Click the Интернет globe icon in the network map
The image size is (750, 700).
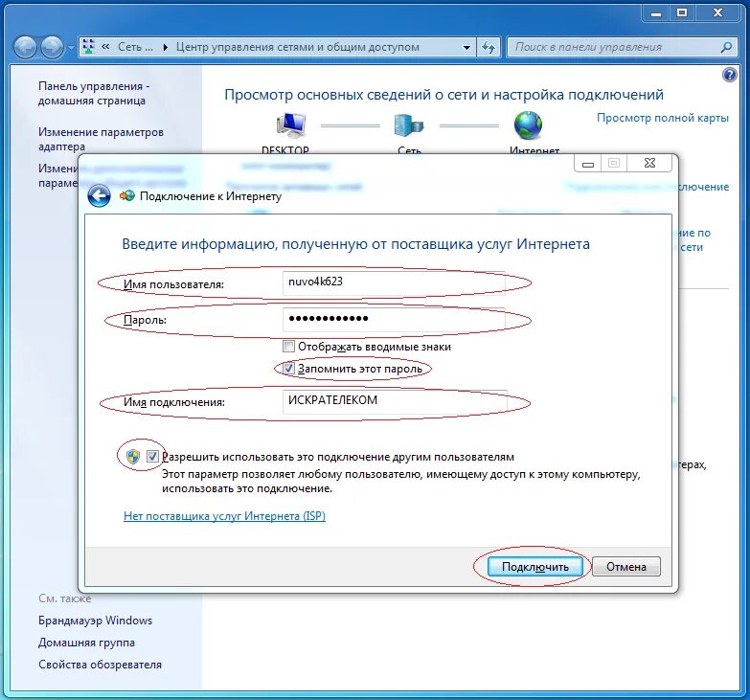(528, 124)
